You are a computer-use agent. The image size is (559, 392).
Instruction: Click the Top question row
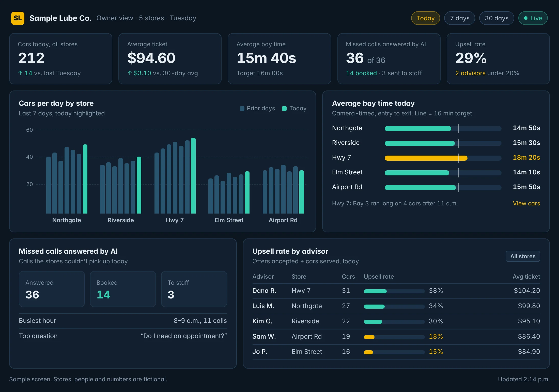click(x=123, y=336)
